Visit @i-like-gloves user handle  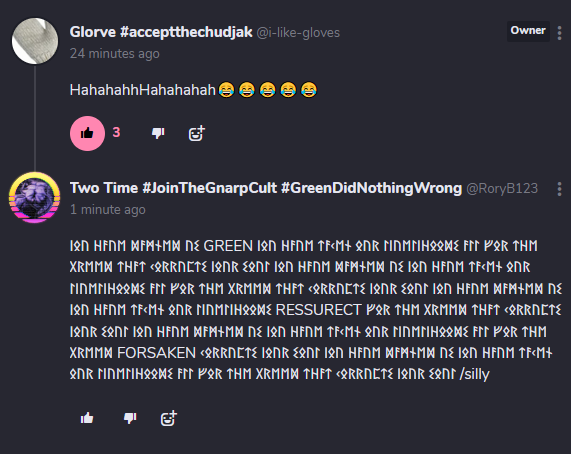[x=298, y=33]
